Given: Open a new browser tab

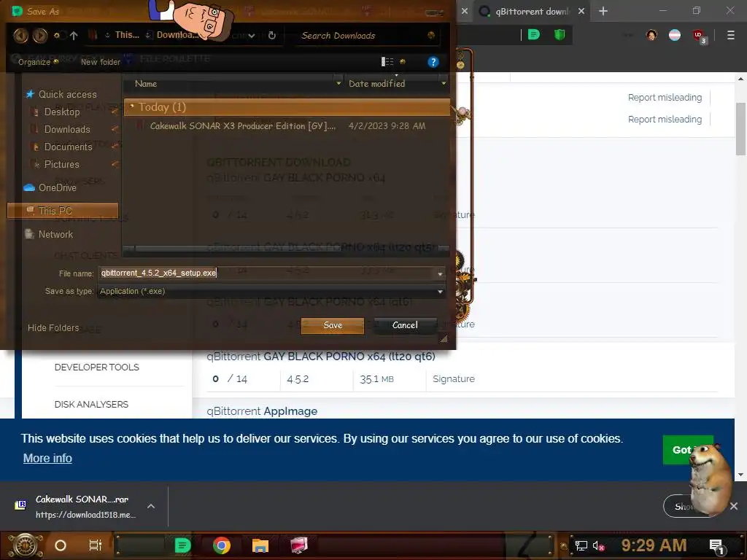Looking at the screenshot, I should (x=603, y=11).
